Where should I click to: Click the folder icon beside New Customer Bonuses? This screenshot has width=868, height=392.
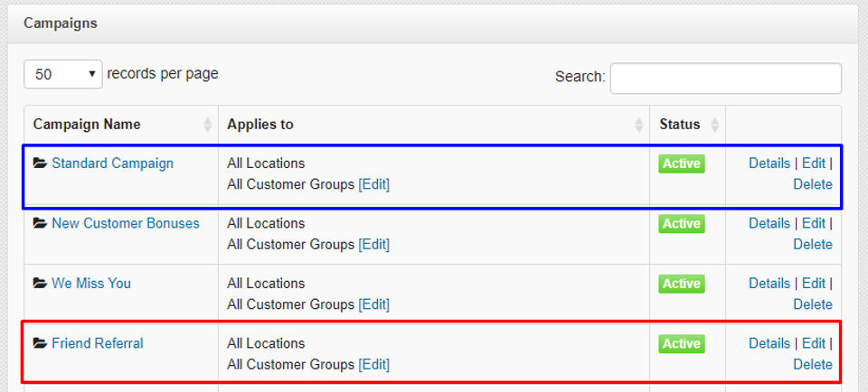click(40, 223)
